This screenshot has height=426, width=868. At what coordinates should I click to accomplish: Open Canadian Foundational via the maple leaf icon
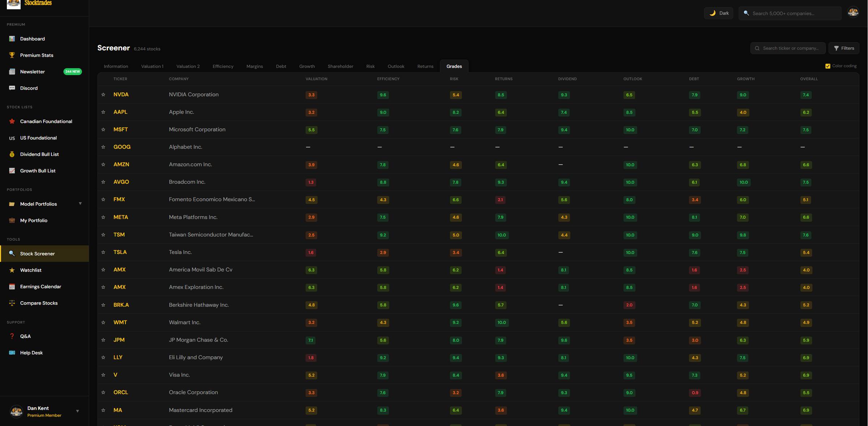[x=12, y=121]
